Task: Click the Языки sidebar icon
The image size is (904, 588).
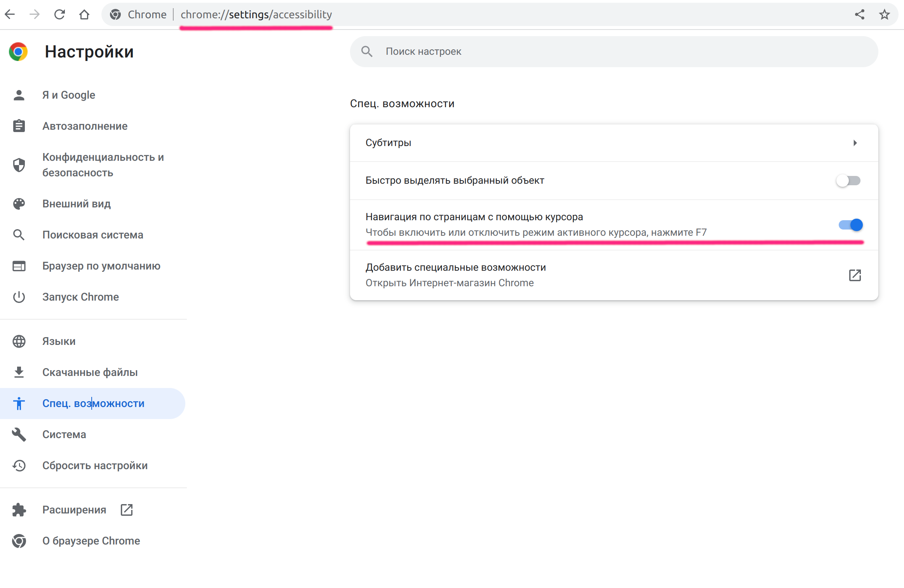Action: 19,341
